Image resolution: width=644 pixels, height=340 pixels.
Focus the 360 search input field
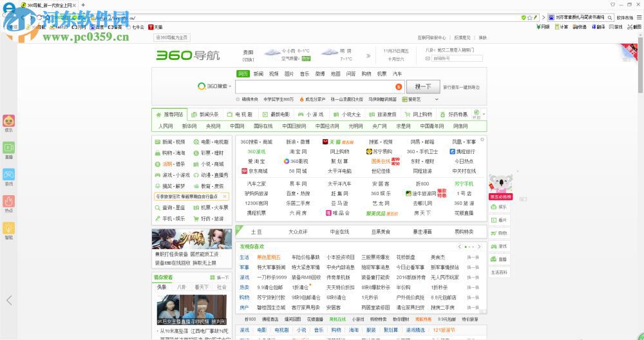(315, 87)
